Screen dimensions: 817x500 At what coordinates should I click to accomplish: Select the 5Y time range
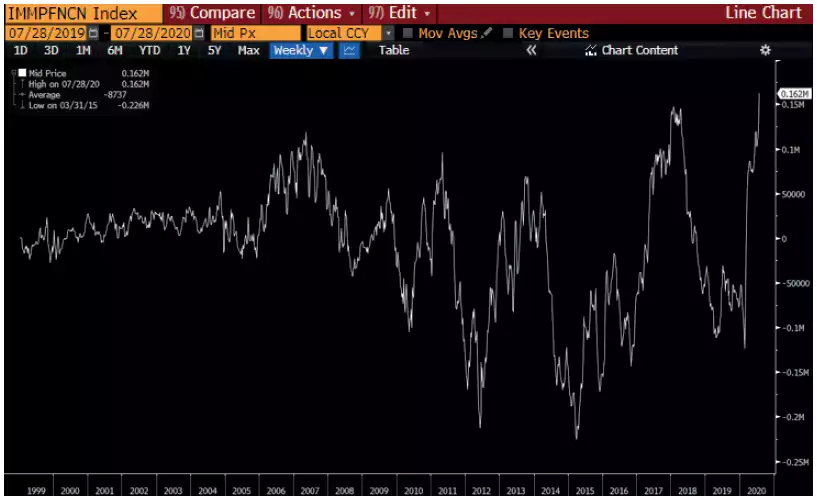click(x=214, y=51)
